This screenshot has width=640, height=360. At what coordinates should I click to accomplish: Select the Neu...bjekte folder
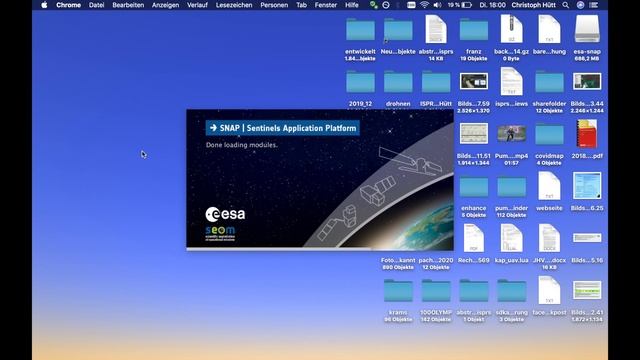[398, 30]
